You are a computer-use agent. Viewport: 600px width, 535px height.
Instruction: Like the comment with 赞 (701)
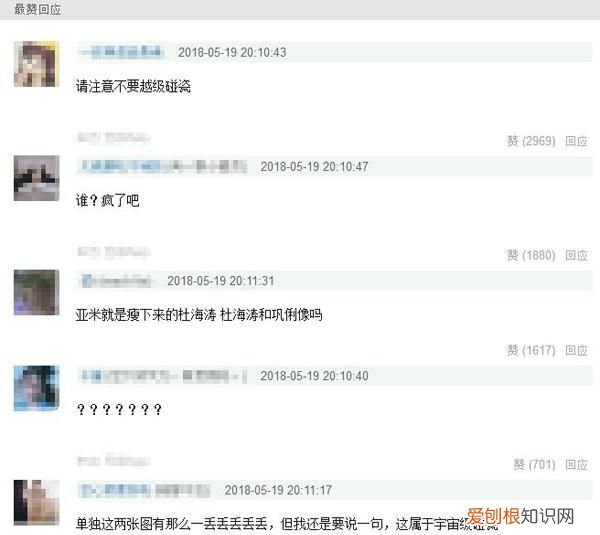pyautogui.click(x=534, y=464)
